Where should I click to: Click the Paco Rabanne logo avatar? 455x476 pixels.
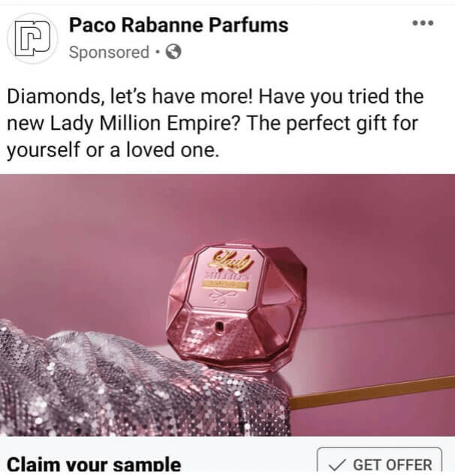(x=32, y=38)
